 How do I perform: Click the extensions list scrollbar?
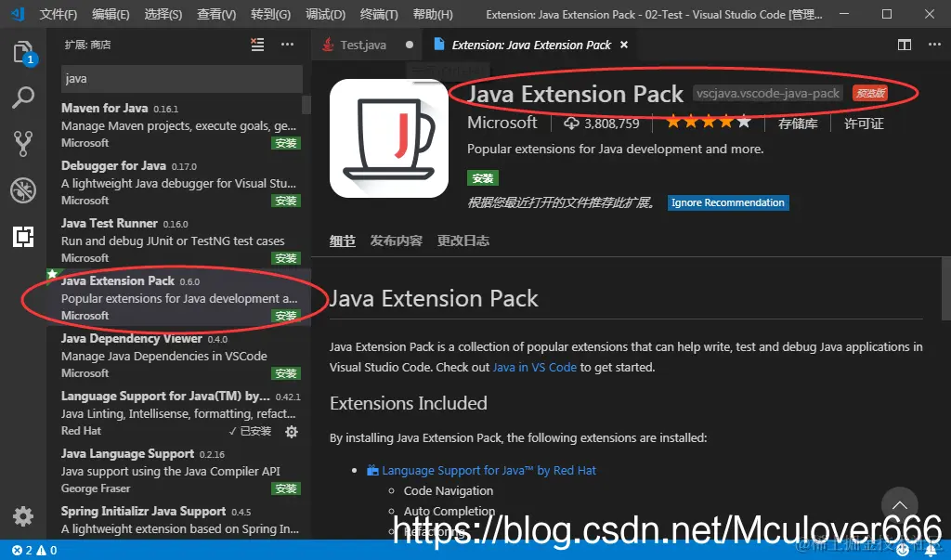[x=306, y=104]
